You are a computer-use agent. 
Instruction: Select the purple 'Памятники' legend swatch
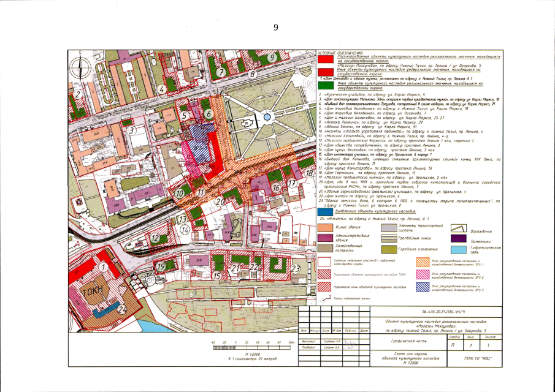[x=459, y=238]
